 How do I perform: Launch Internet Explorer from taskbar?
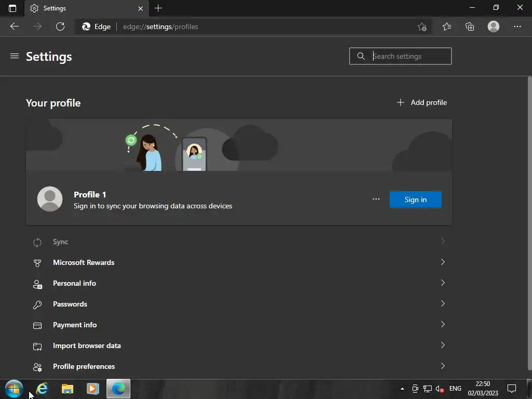42,389
